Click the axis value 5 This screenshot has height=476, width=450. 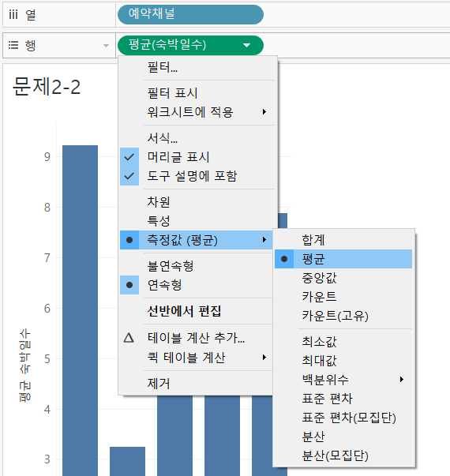(47, 359)
